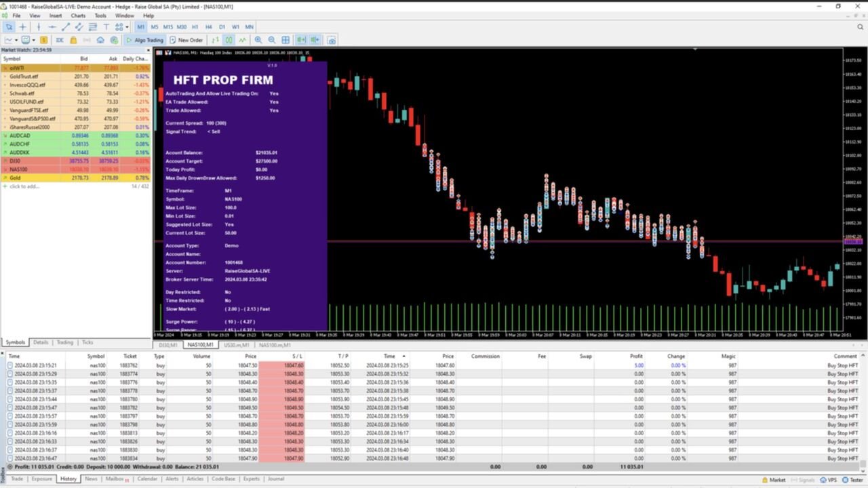Screen dimensions: 868x488
Task: Click the VPS cloud icon in toolbar
Action: pos(100,40)
